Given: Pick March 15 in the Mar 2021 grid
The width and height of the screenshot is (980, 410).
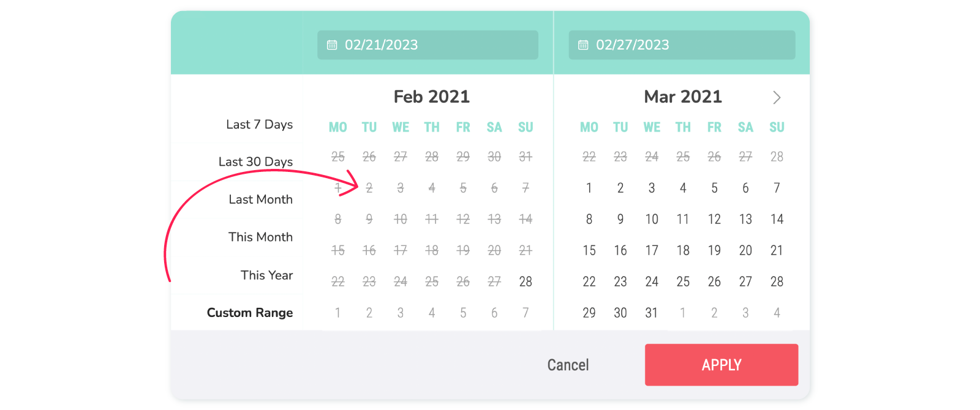Looking at the screenshot, I should click(x=589, y=250).
